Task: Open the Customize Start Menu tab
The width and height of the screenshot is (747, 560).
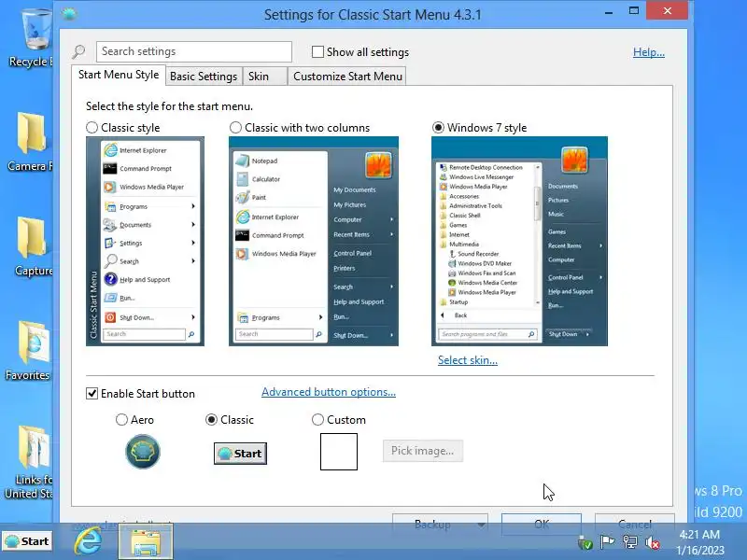Action: pos(347,77)
